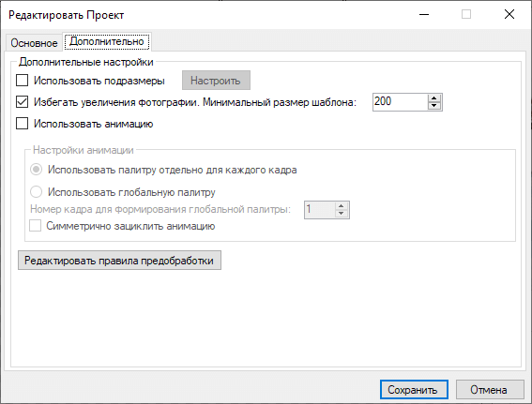Screen dimensions: 532x404
Task: Click the Сохранить button
Action: (x=414, y=390)
